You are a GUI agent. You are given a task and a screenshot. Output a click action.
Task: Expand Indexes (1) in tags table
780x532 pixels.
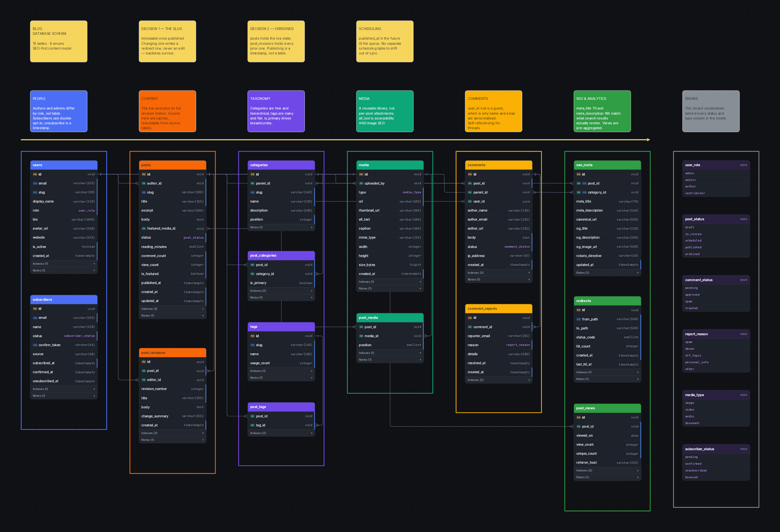pos(281,371)
